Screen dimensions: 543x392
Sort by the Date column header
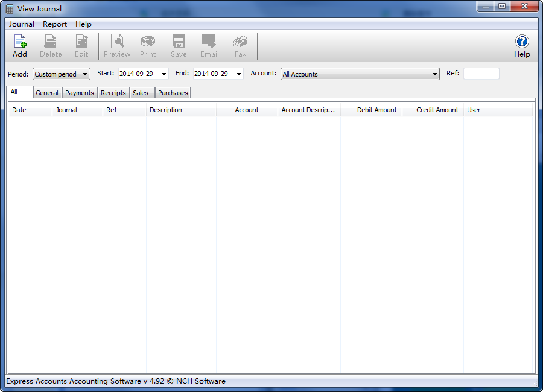30,110
